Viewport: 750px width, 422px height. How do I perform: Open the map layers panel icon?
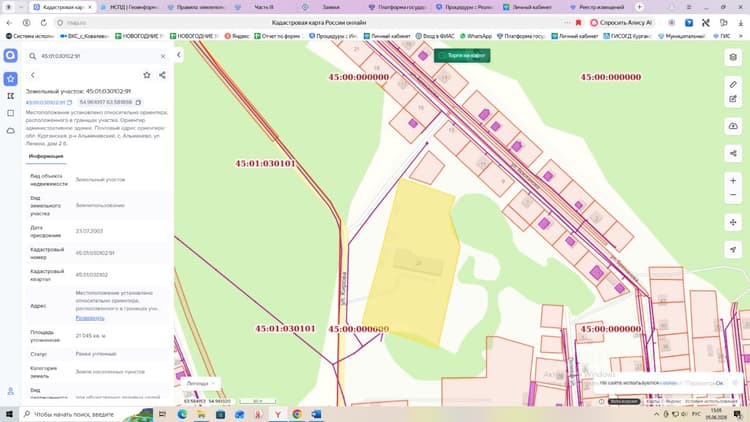733,57
